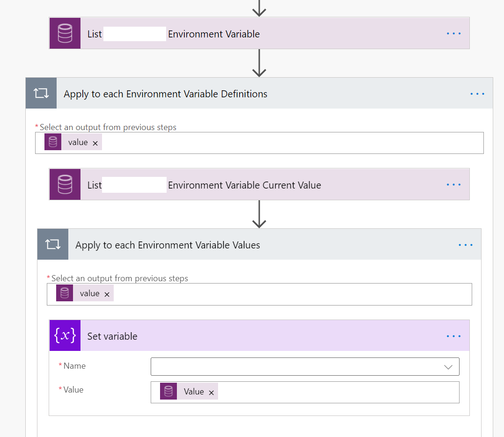Click the database icon on the second value token
504x437 pixels.
tap(64, 293)
